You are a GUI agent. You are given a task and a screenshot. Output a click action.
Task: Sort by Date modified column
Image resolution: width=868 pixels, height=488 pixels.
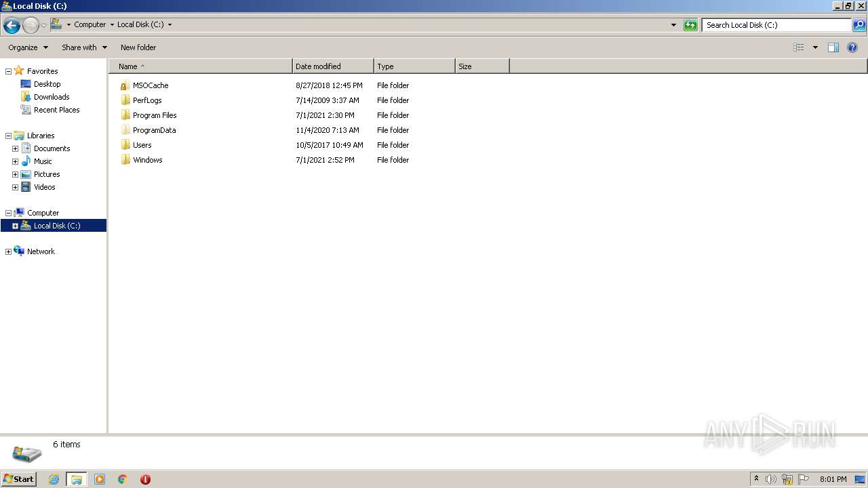pos(333,66)
